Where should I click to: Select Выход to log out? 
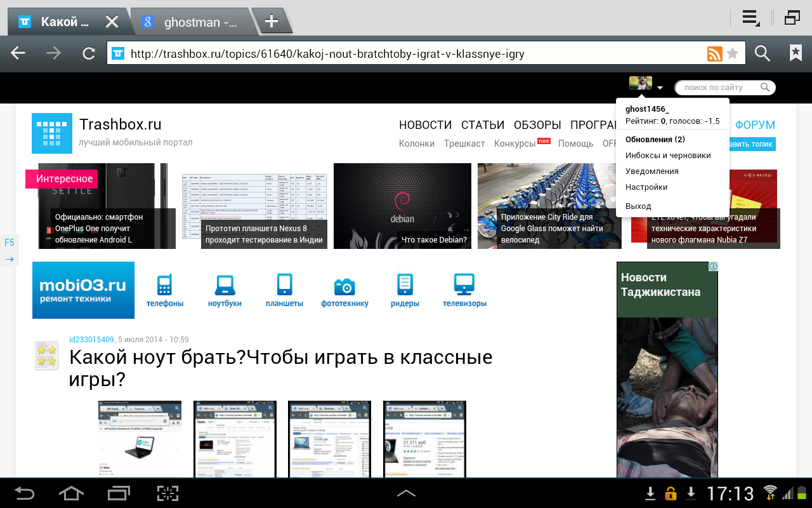tap(638, 206)
